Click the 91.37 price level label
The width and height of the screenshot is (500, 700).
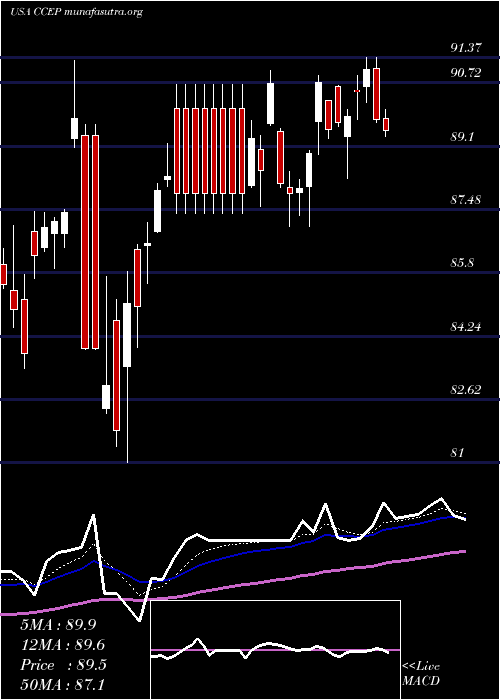(466, 48)
